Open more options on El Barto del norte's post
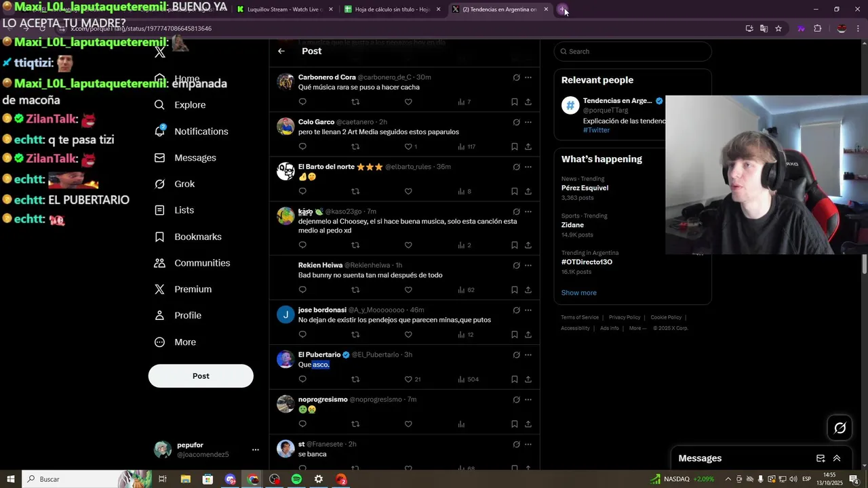This screenshot has height=488, width=868. (x=528, y=167)
